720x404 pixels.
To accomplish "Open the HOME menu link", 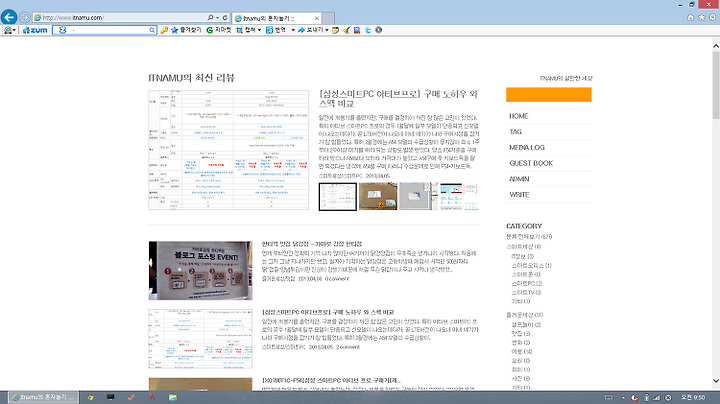I will click(x=519, y=116).
